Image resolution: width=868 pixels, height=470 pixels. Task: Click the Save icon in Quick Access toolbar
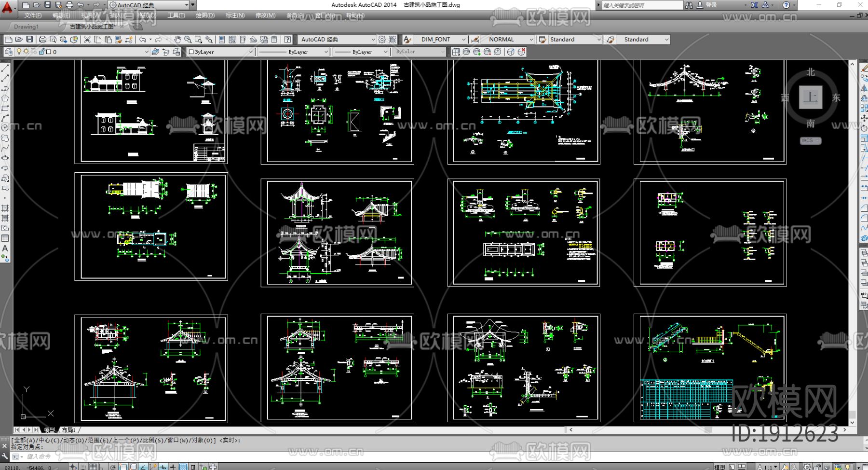coord(47,5)
